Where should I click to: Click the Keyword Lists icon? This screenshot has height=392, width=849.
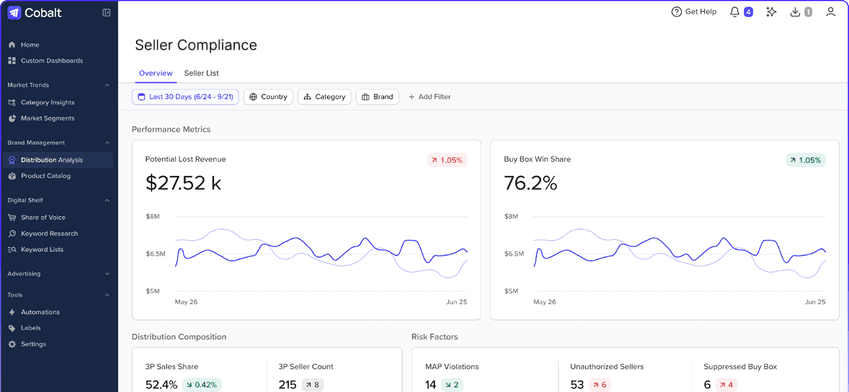[12, 250]
